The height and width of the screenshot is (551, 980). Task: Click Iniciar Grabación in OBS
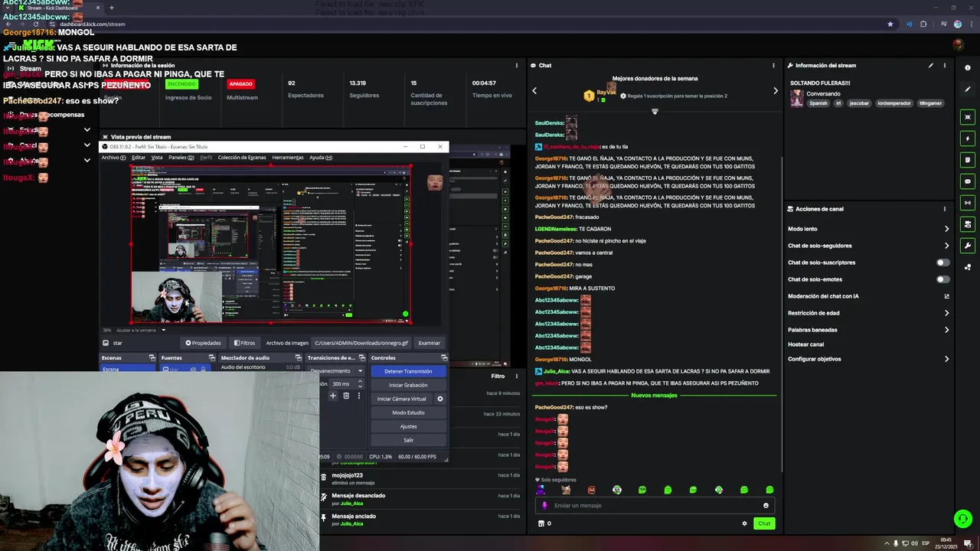tap(408, 385)
